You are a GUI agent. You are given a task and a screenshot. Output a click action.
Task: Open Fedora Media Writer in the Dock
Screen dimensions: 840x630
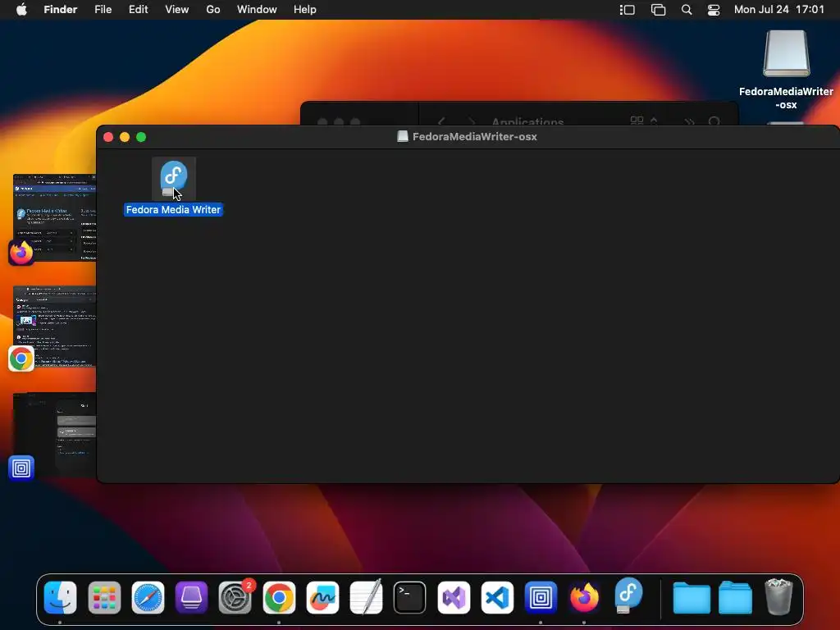click(x=628, y=596)
